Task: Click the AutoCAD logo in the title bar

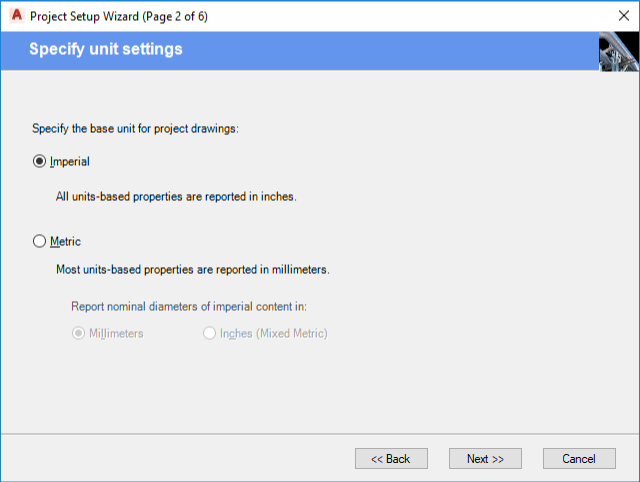Action: click(x=16, y=17)
